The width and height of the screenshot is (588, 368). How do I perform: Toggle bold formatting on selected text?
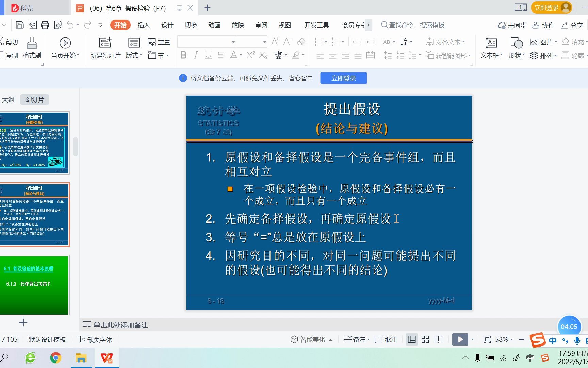pyautogui.click(x=183, y=55)
